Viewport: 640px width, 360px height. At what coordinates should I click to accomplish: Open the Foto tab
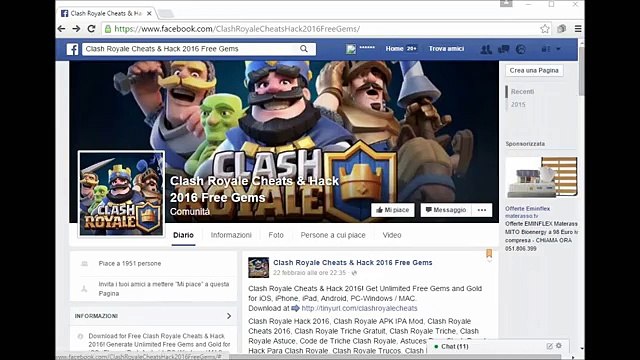tap(276, 235)
